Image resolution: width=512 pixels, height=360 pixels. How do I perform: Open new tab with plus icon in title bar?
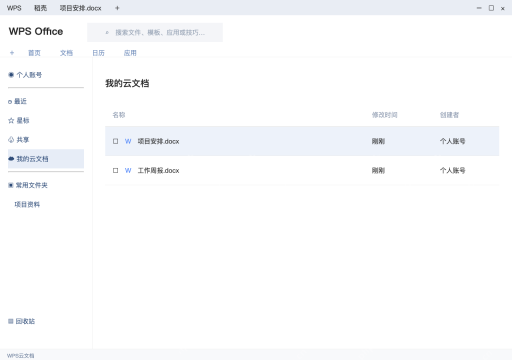click(117, 8)
